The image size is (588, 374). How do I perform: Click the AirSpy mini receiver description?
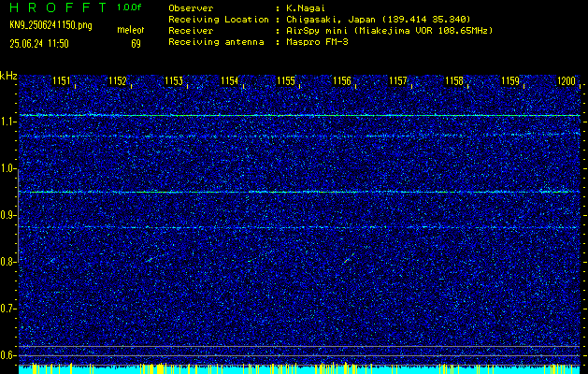pyautogui.click(x=389, y=31)
